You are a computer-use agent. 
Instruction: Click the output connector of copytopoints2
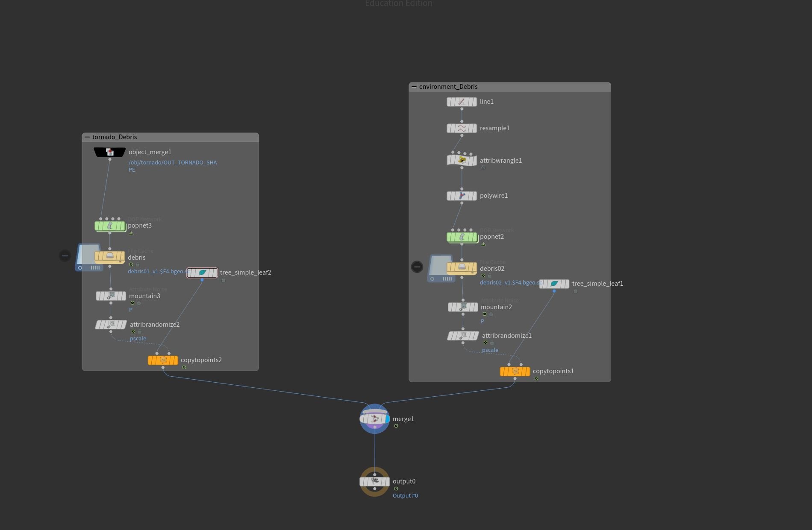tap(163, 367)
